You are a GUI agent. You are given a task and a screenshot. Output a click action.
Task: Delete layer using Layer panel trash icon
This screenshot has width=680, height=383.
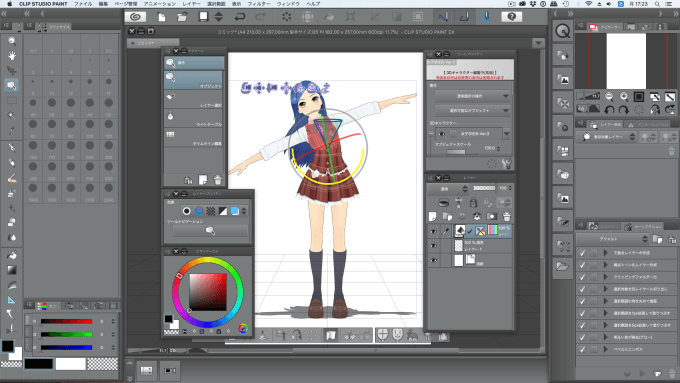506,216
